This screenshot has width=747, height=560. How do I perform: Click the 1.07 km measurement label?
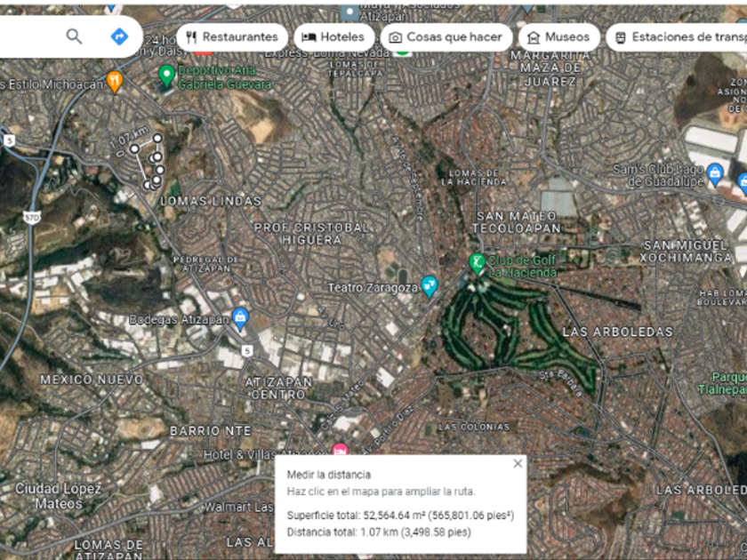(129, 138)
